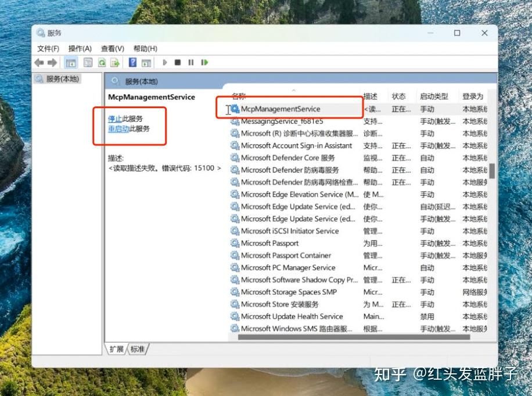Click 禁用 startup type of Update Health Service
This screenshot has height=396, width=532.
coord(427,316)
